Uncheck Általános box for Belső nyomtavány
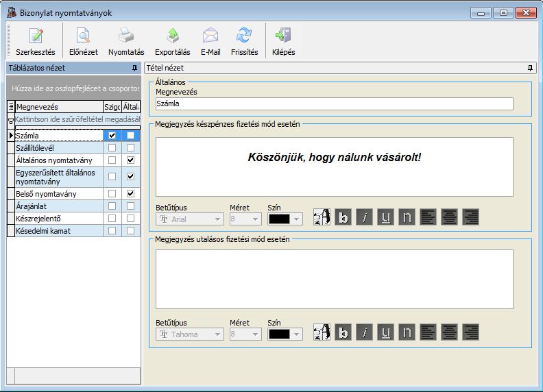543x392 pixels. [130, 193]
